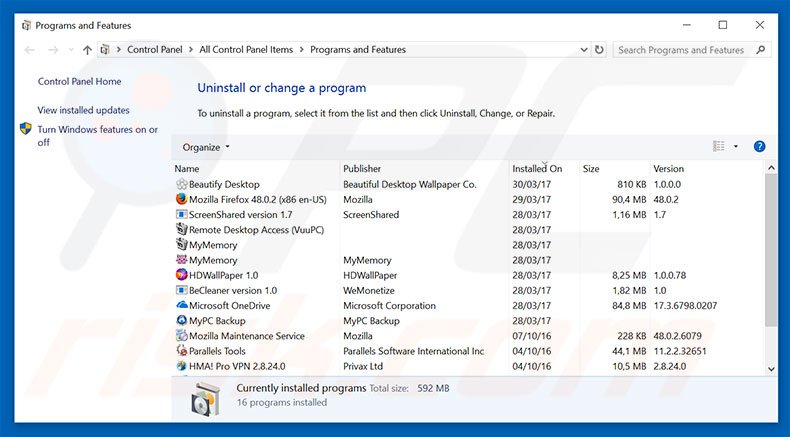Expand the view options dropdown arrow

pos(736,147)
